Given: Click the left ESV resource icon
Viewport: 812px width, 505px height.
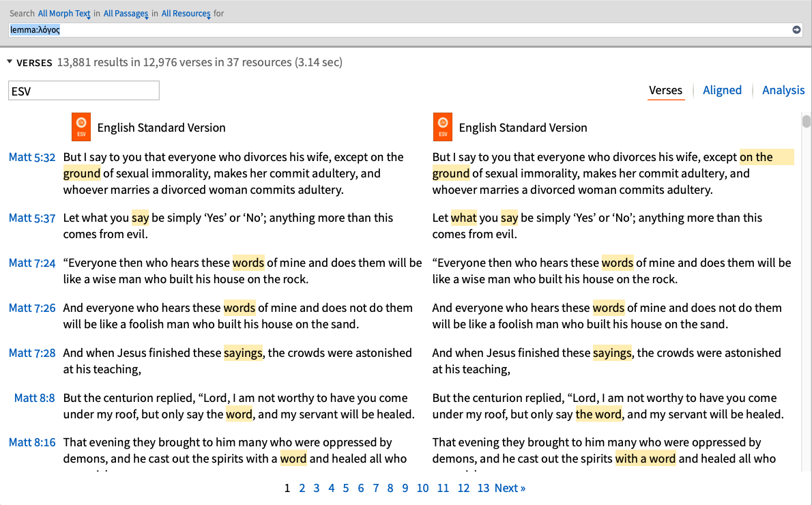Looking at the screenshot, I should tap(81, 126).
